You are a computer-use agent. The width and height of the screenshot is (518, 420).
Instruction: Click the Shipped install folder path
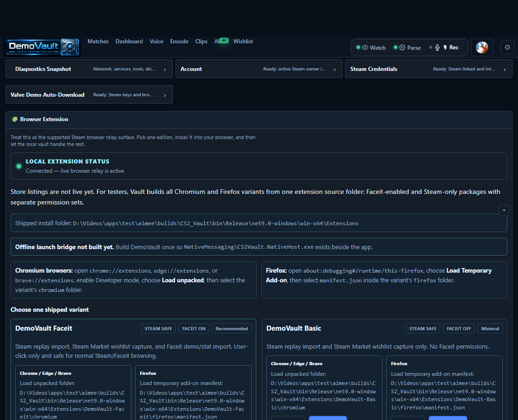(215, 223)
